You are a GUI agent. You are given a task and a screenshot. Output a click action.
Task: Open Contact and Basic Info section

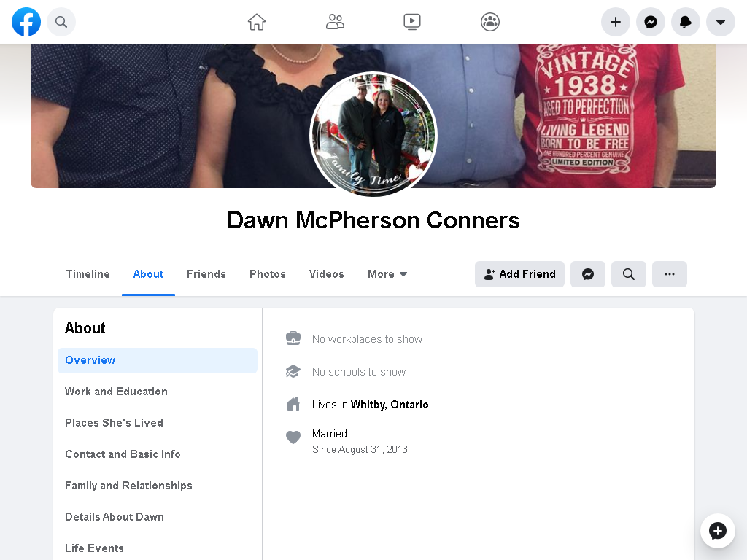tap(158, 454)
